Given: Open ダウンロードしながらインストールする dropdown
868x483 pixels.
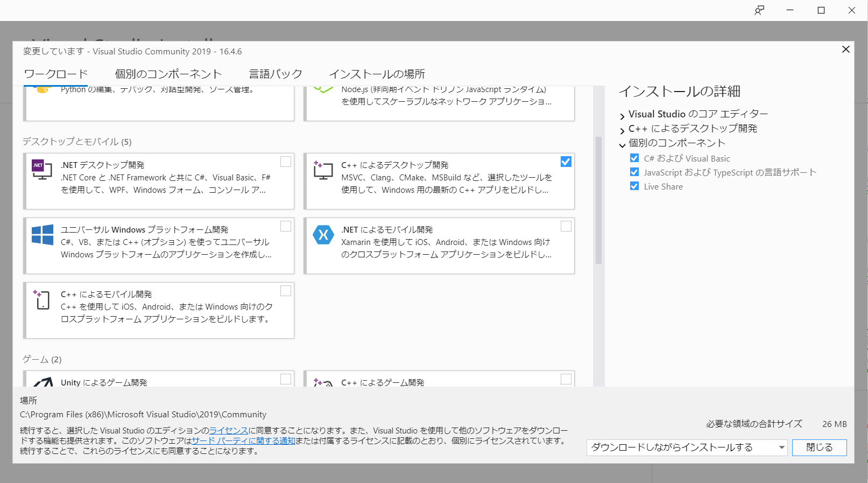Looking at the screenshot, I should [687, 447].
